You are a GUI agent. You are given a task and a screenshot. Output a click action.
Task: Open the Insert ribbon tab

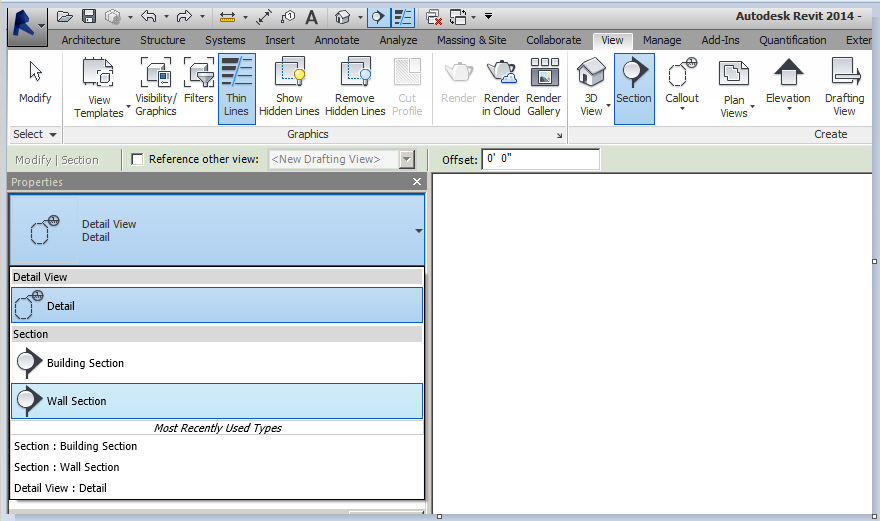[279, 40]
